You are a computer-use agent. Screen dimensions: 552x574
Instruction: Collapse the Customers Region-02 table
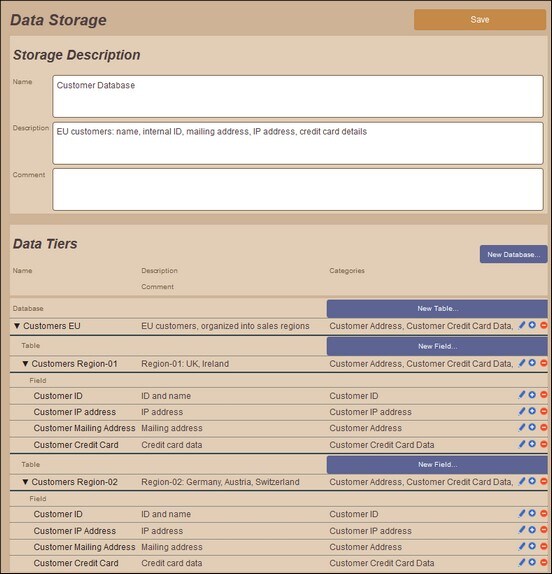click(x=25, y=482)
